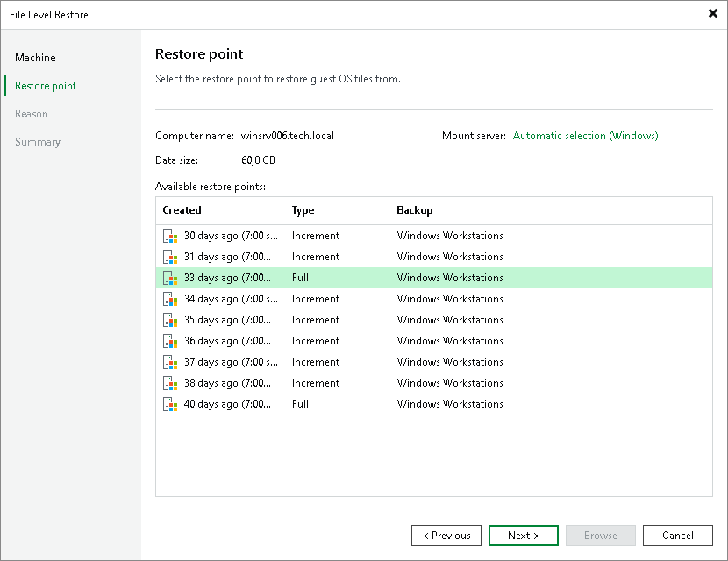Screen dimensions: 728x561
Task: Click the restore point icon for 40 days ago
Action: tap(170, 404)
